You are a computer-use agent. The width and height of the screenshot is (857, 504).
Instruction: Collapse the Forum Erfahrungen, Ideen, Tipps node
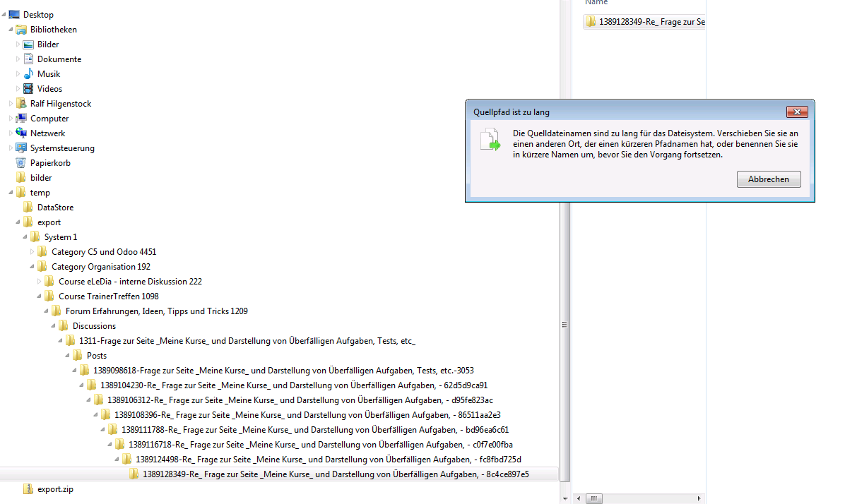[x=47, y=311]
